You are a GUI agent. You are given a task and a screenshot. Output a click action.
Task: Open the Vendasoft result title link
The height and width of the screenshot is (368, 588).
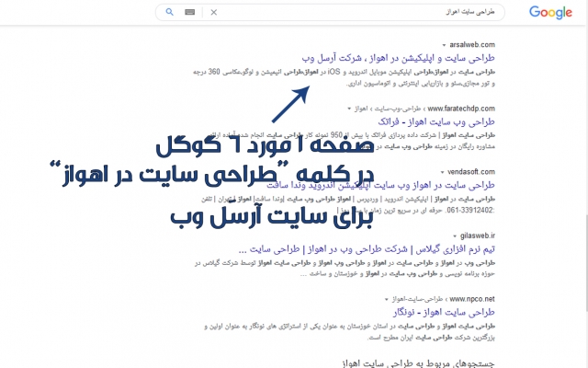(x=380, y=185)
